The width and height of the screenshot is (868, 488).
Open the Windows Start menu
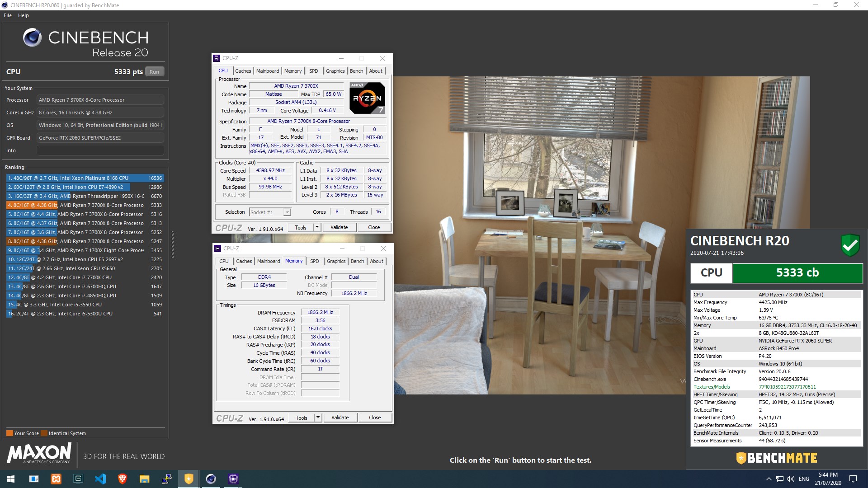[x=11, y=479]
